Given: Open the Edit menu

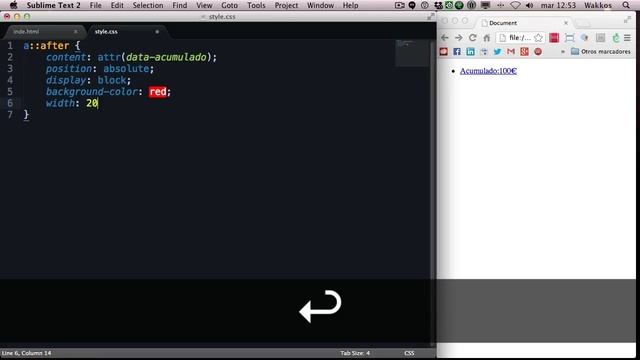Looking at the screenshot, I should [x=117, y=5].
